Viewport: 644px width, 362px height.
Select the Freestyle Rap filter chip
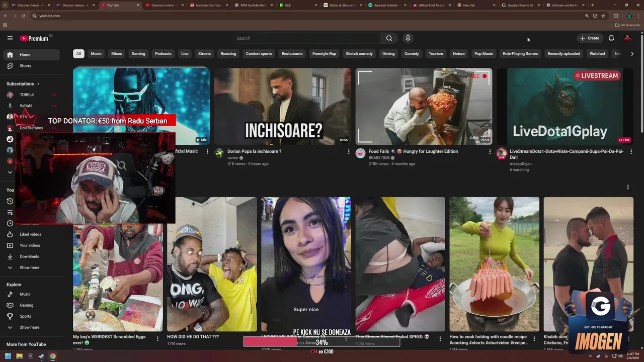click(324, 54)
